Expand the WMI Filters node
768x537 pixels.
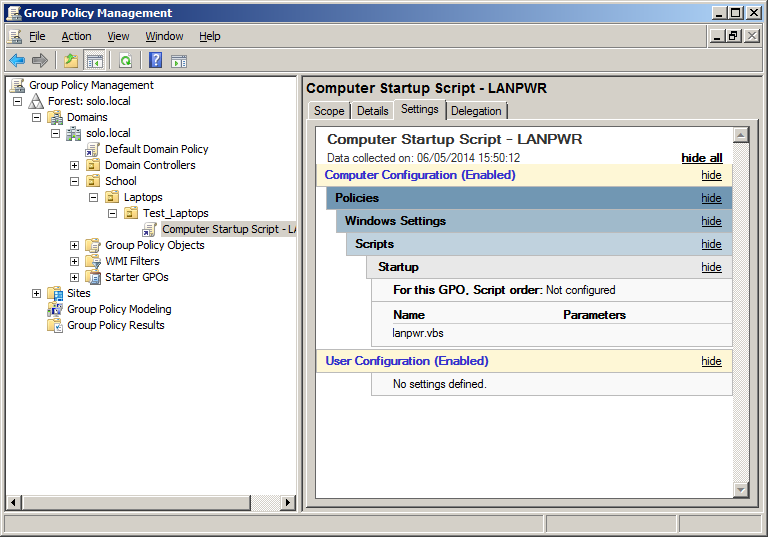pyautogui.click(x=74, y=262)
